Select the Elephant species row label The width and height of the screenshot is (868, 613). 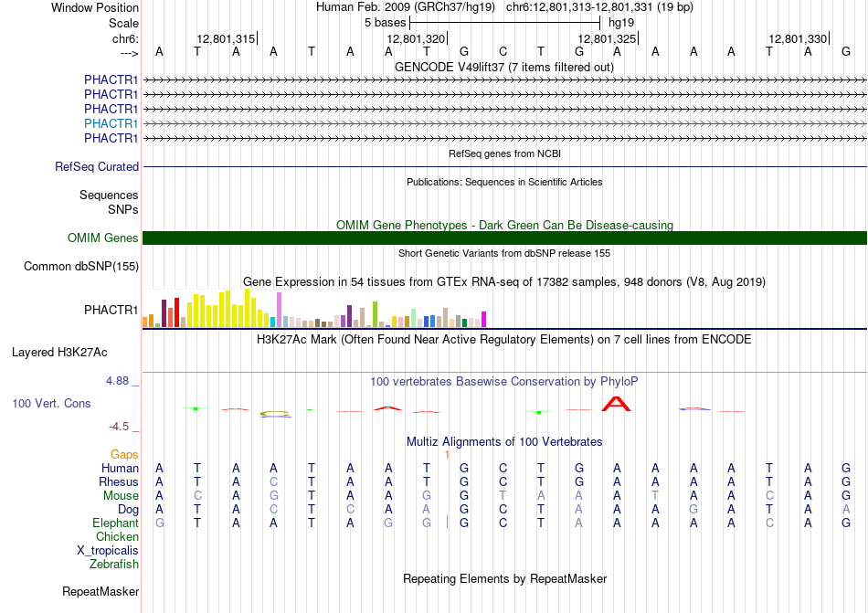click(115, 523)
